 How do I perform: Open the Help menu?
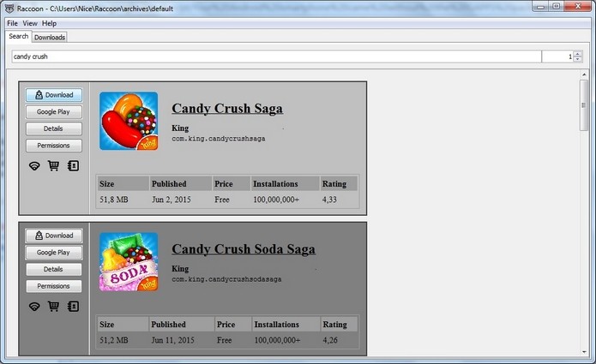49,23
